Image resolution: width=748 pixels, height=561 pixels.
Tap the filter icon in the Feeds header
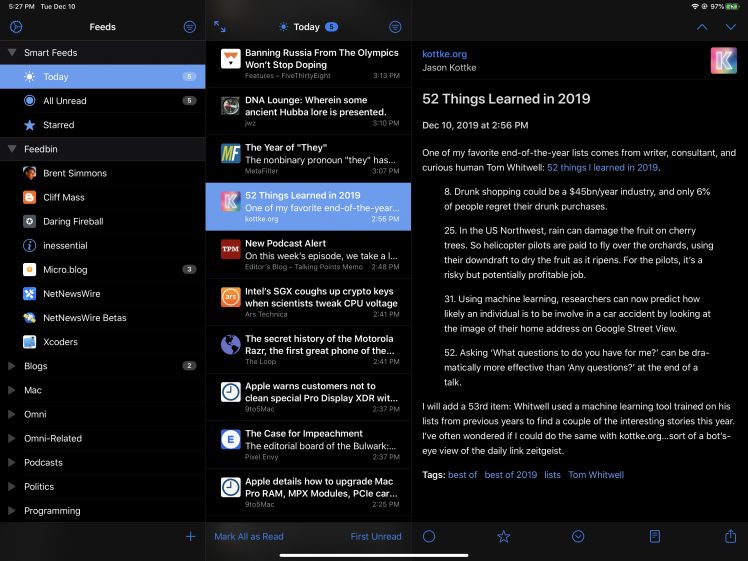[190, 27]
